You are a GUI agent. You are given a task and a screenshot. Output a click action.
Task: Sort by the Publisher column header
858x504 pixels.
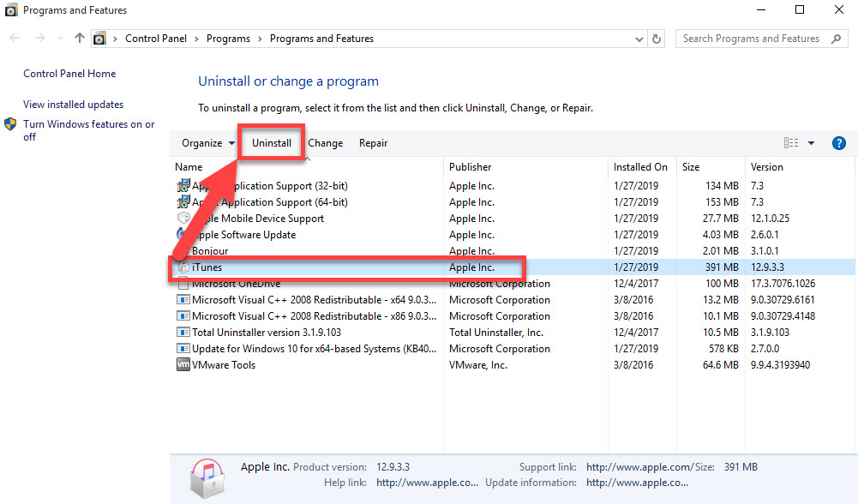click(470, 167)
